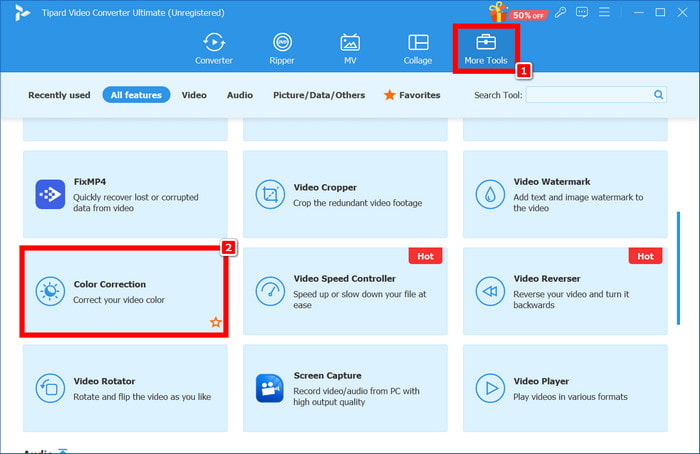The image size is (700, 454).
Task: Click Hot badge on Video Reverser
Action: [x=645, y=256]
